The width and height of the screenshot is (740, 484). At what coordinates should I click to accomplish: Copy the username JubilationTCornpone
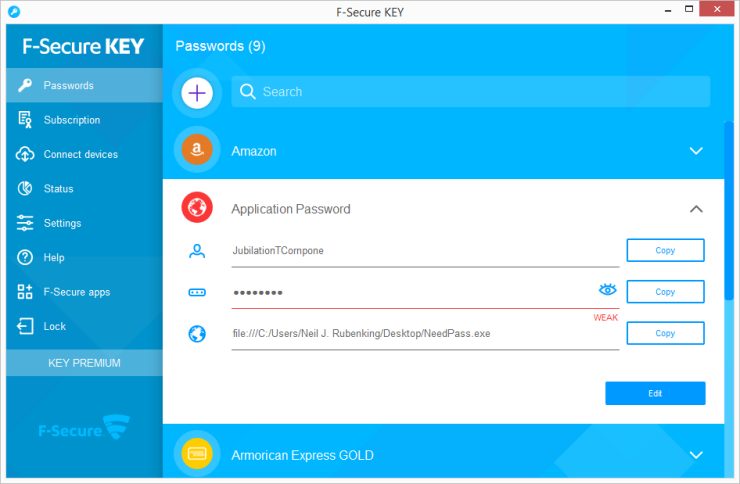pos(665,250)
